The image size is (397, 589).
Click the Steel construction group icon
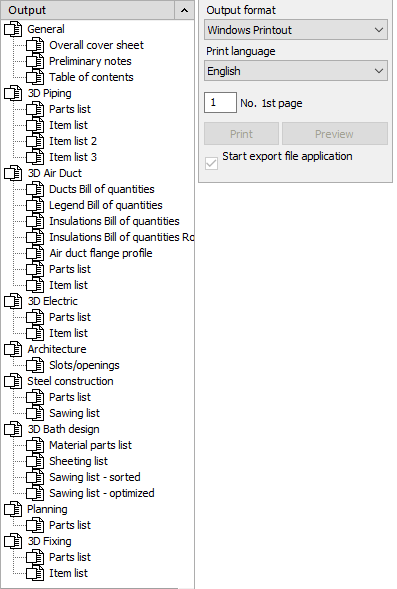13,381
